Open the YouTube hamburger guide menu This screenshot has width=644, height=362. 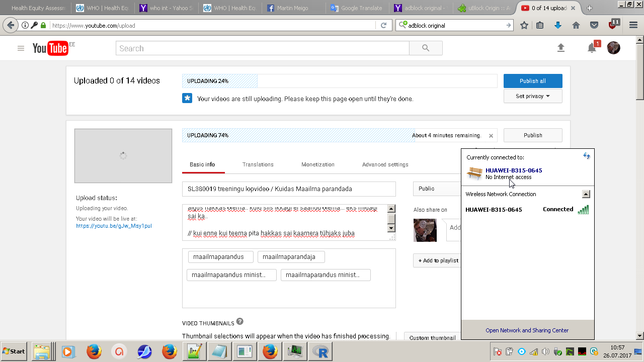point(21,48)
